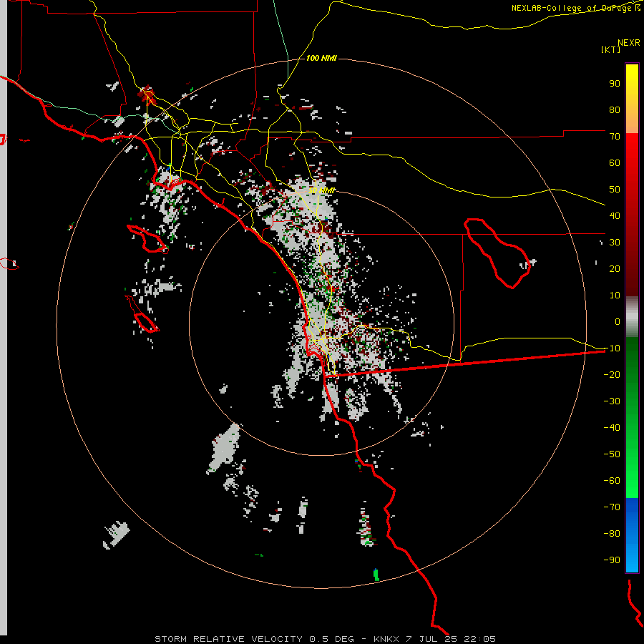Click the NEXR label above the scale

pyautogui.click(x=629, y=43)
